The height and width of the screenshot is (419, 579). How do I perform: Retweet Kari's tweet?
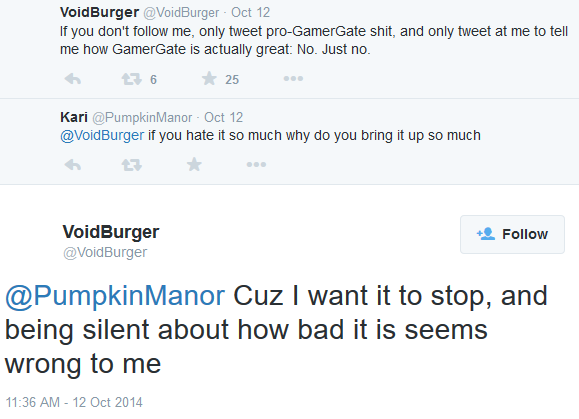(132, 165)
